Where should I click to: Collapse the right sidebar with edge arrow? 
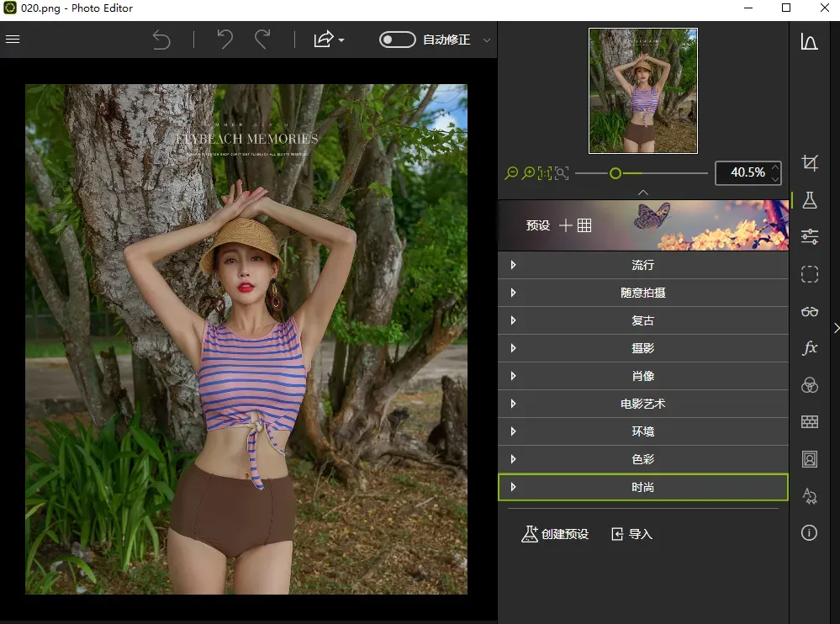[x=836, y=328]
